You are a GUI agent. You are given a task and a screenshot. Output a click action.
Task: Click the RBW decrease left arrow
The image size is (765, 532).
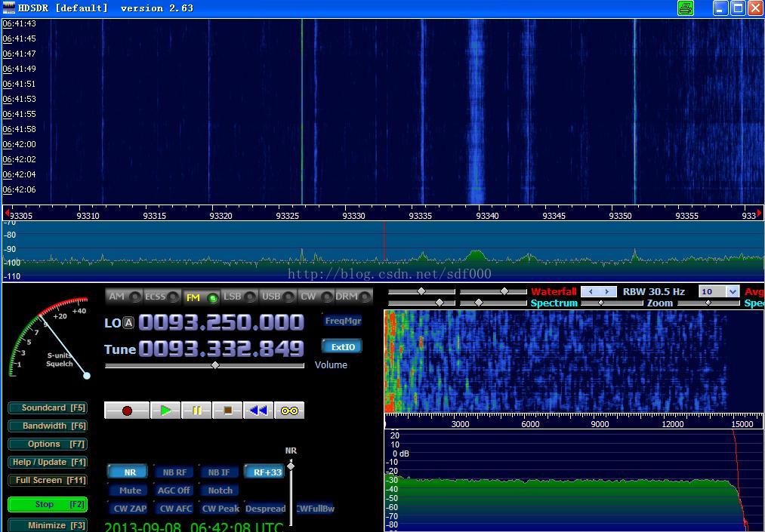[591, 291]
